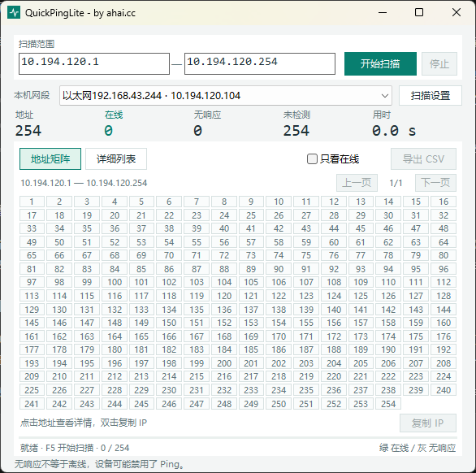The height and width of the screenshot is (473, 476).
Task: Minimize the QuickPingLite window
Action: coord(383,12)
